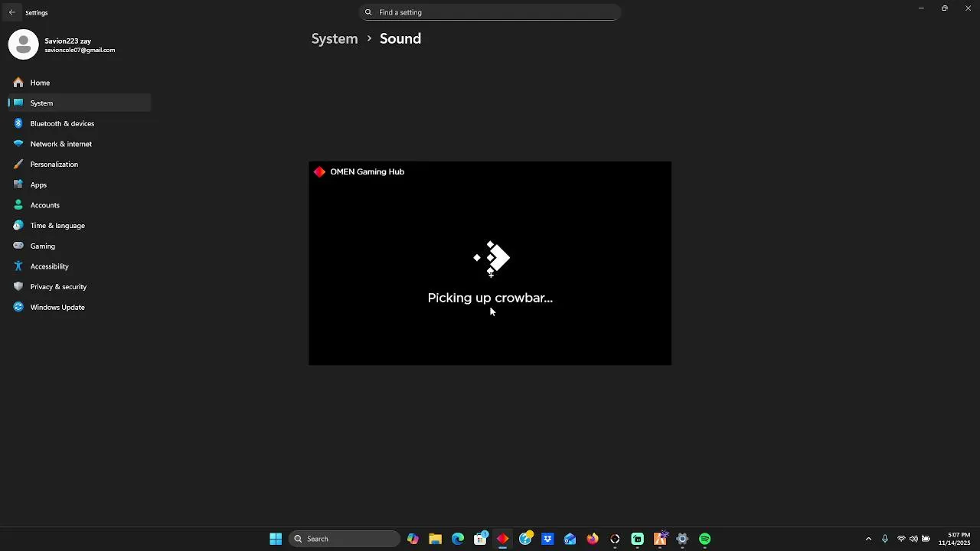
Task: Open the Get Help question-mark taskbar icon
Action: (x=525, y=539)
